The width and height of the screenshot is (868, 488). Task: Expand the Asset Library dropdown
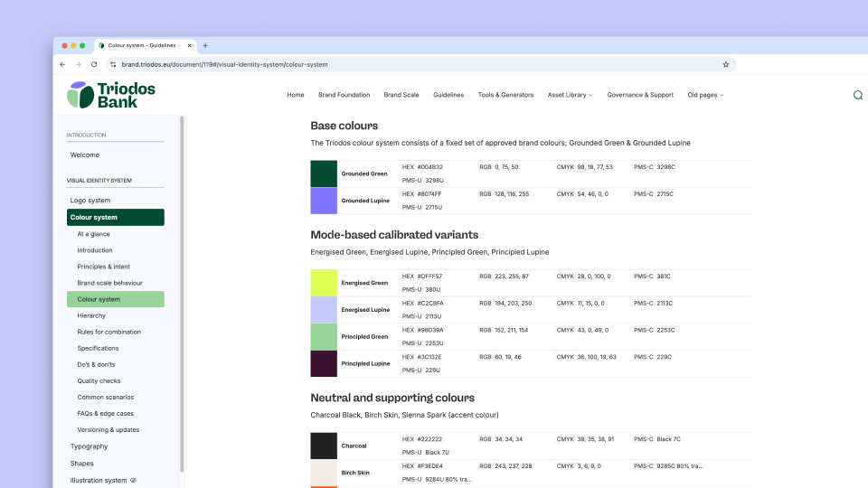pos(570,95)
